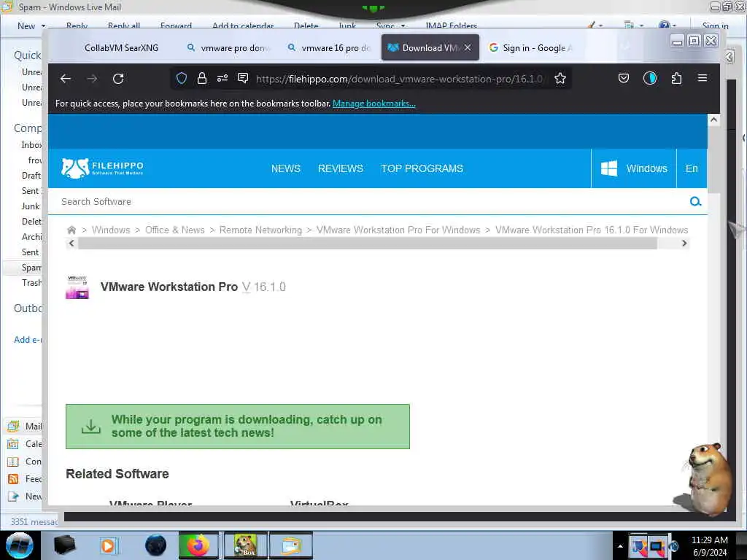747x560 pixels.
Task: Open the Extensions puzzle icon
Action: [x=676, y=79]
